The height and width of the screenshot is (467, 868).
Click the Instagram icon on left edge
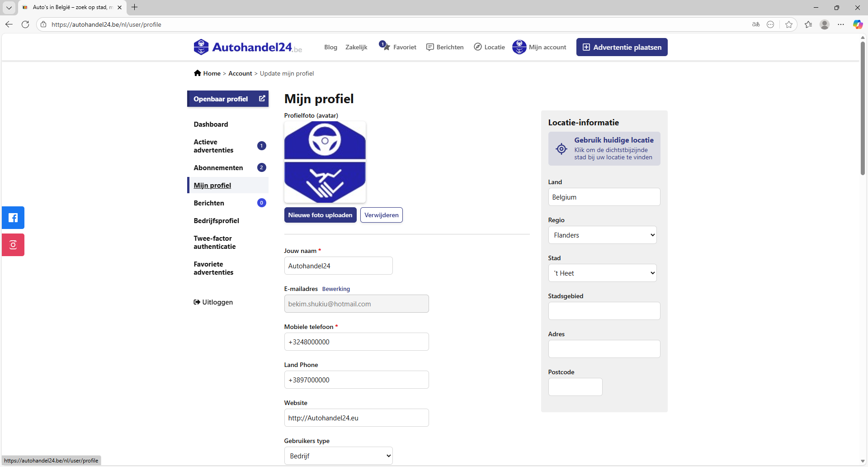click(13, 245)
